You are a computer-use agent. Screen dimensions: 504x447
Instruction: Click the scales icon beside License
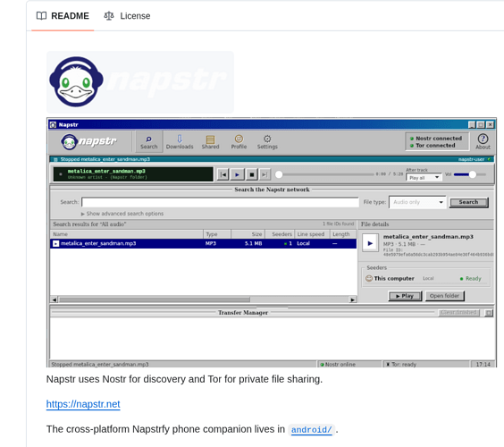point(109,16)
